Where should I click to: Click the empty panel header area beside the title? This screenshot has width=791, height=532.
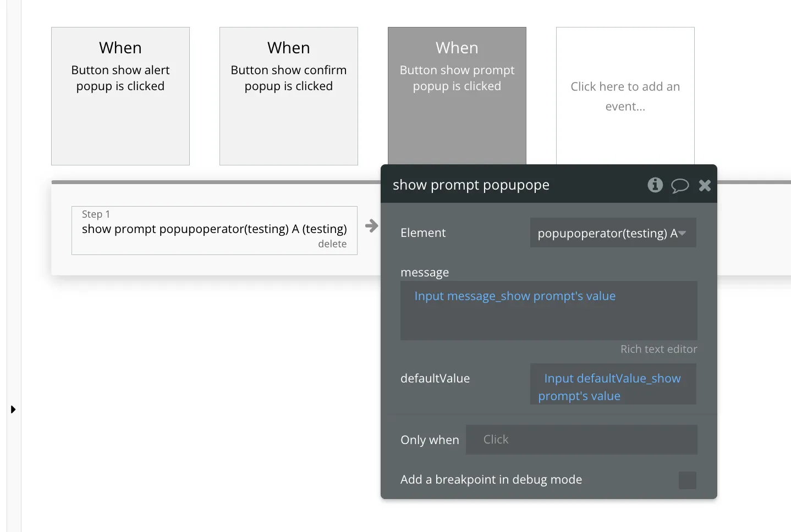click(x=597, y=185)
